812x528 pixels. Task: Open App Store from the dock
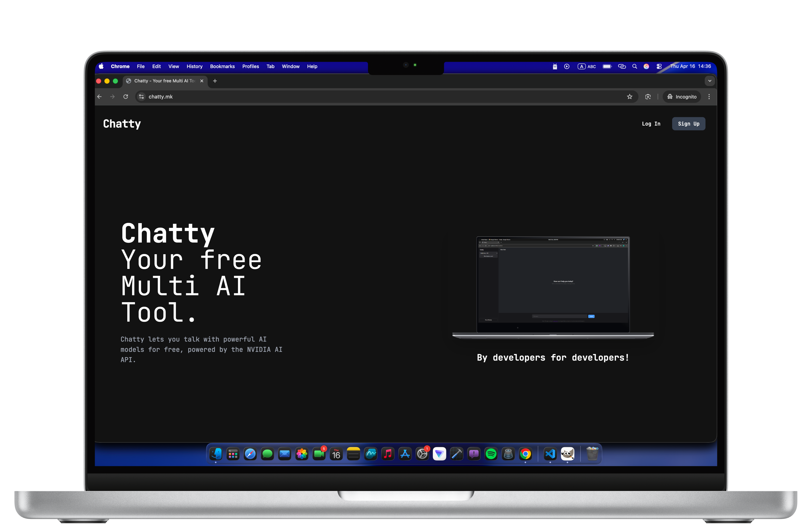[405, 454]
